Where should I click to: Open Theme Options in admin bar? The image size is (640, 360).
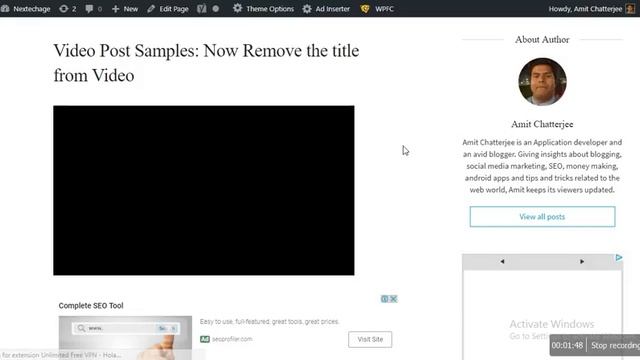click(263, 9)
